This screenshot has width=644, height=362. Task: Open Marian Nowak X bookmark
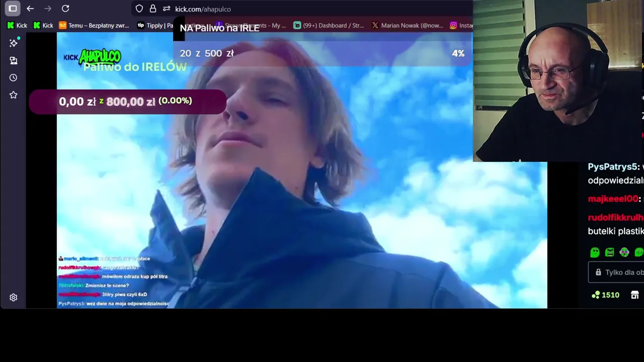[x=408, y=25]
